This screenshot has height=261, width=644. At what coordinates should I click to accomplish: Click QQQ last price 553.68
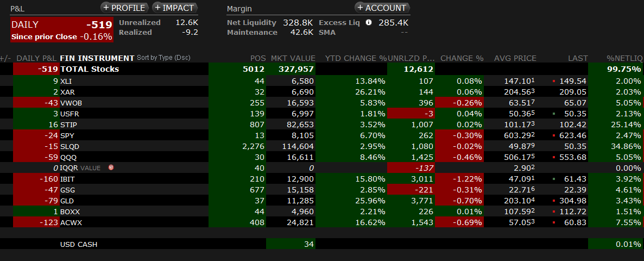(572, 157)
